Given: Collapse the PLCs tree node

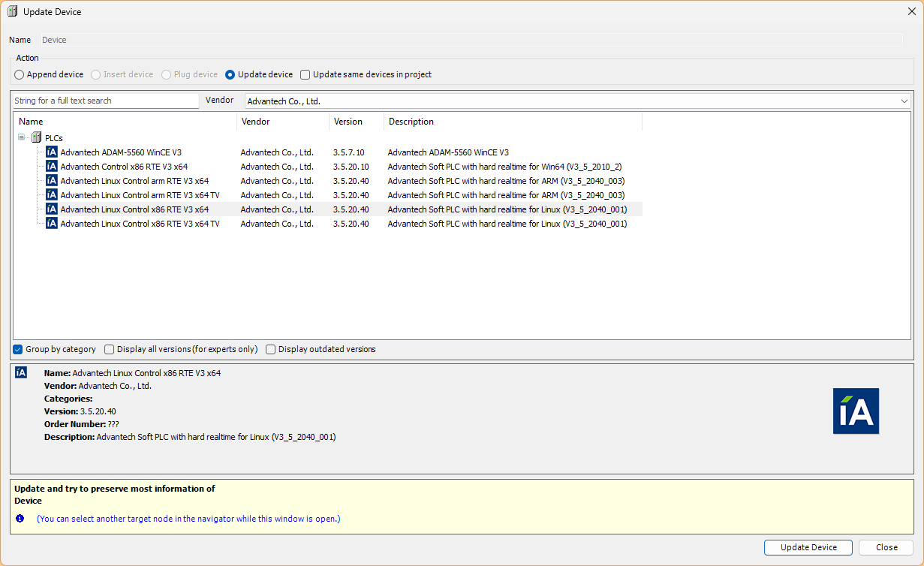Looking at the screenshot, I should tap(22, 138).
